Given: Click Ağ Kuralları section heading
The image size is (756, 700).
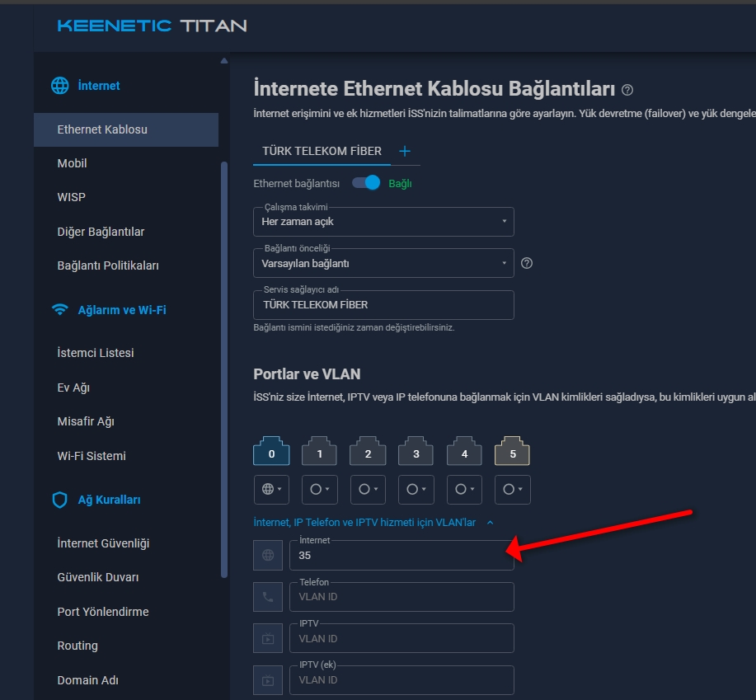Looking at the screenshot, I should 109,500.
